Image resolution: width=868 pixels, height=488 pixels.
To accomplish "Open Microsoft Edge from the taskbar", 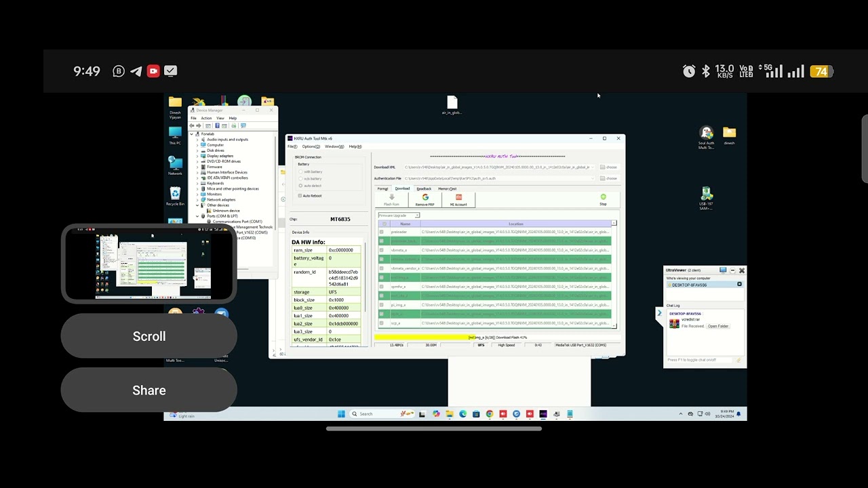I will click(463, 413).
